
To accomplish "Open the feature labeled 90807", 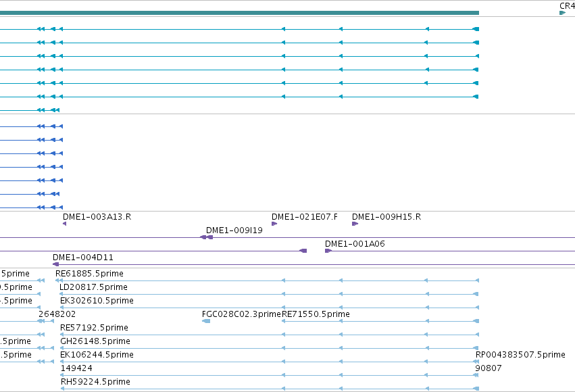I will (489, 368).
